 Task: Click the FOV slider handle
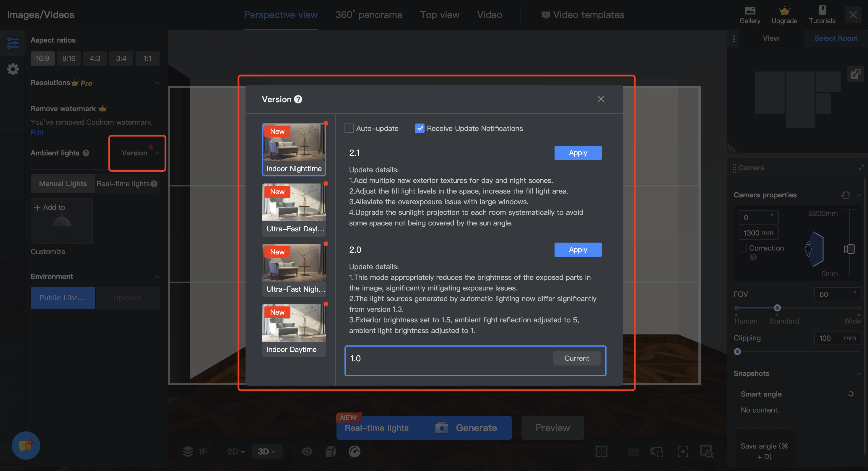pyautogui.click(x=777, y=308)
